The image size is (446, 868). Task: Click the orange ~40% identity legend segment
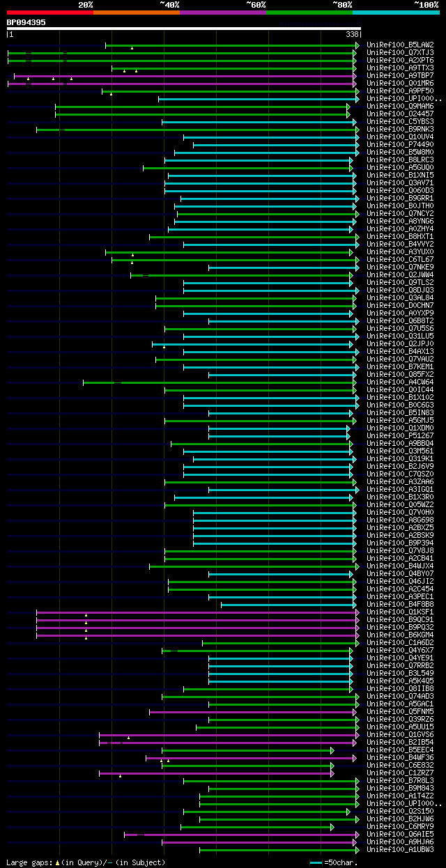[x=136, y=13]
